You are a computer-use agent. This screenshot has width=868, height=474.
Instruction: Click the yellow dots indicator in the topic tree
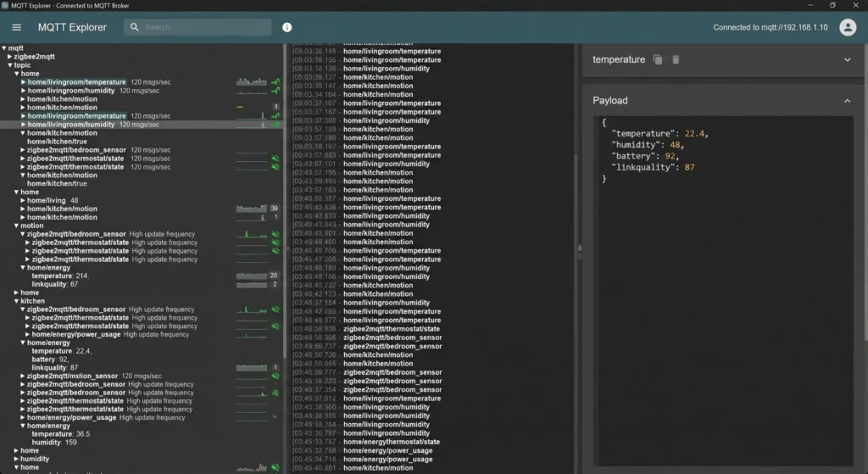pos(240,107)
